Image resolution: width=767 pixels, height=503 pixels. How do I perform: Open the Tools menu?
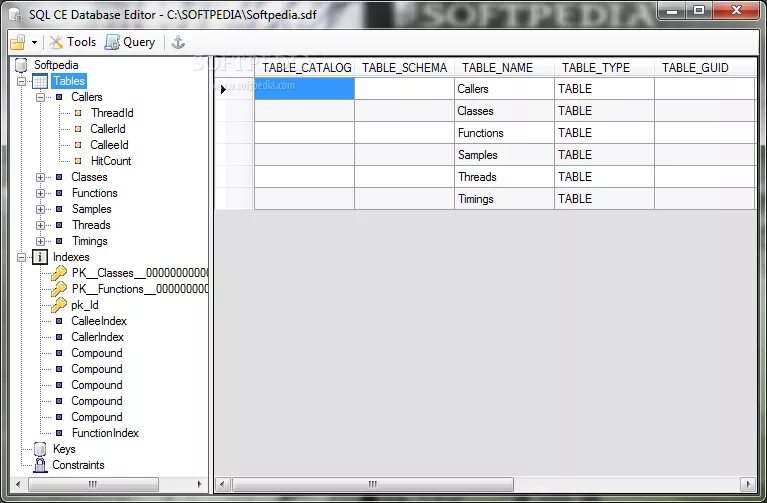(x=72, y=42)
